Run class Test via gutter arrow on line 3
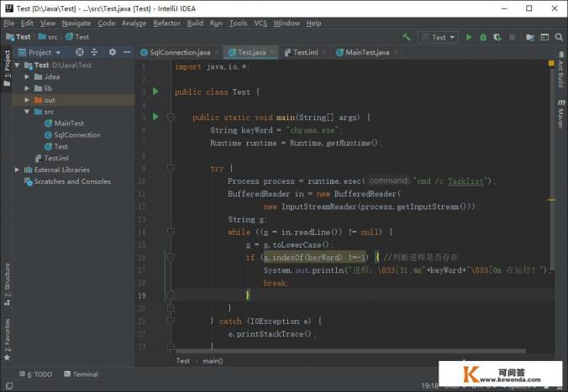 pyautogui.click(x=155, y=91)
